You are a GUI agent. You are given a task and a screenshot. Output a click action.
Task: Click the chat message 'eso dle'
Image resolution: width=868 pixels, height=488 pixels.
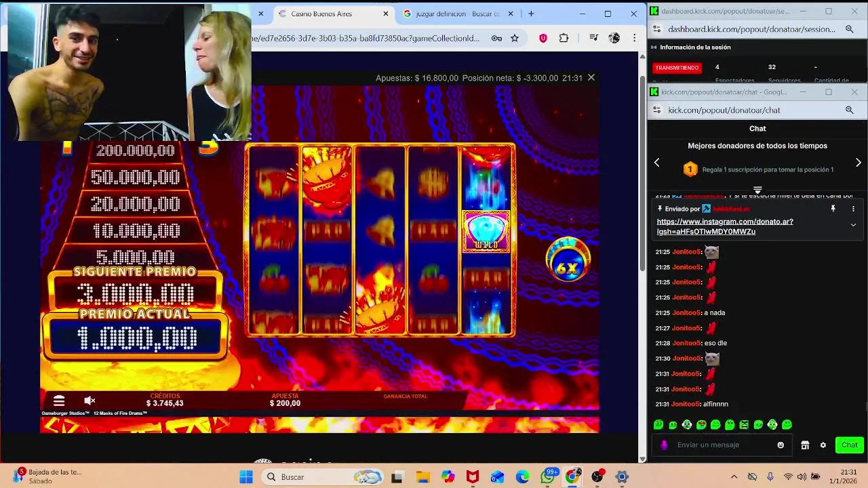[715, 343]
